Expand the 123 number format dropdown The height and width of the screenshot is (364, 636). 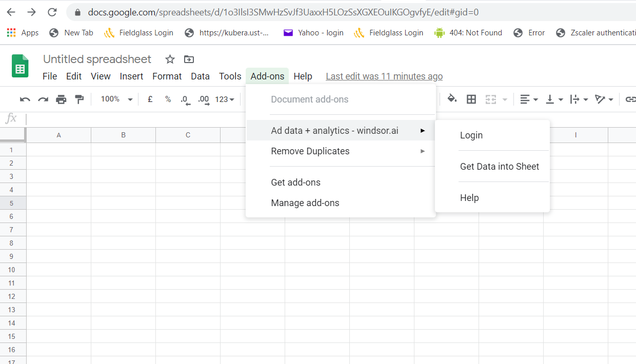pos(225,99)
